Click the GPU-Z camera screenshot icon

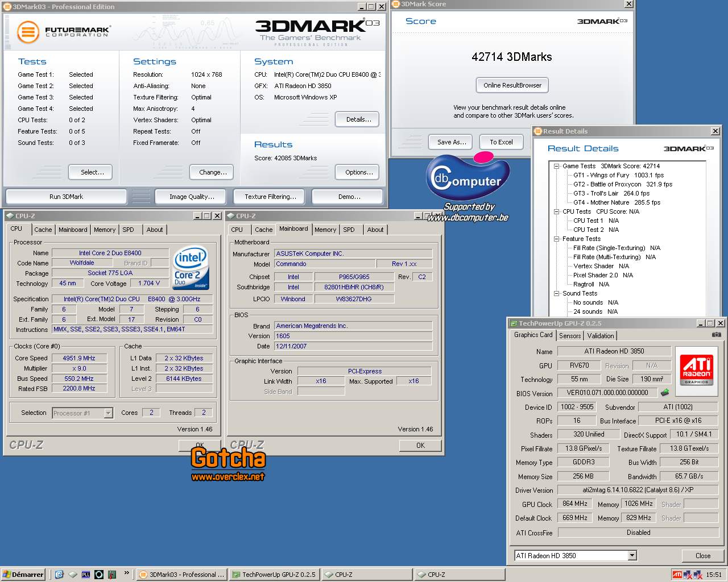coord(717,335)
